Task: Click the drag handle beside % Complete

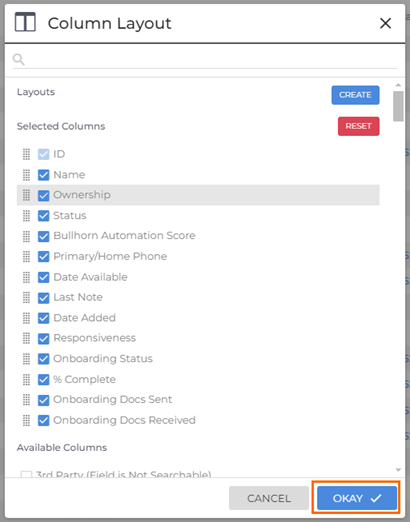Action: pos(26,379)
